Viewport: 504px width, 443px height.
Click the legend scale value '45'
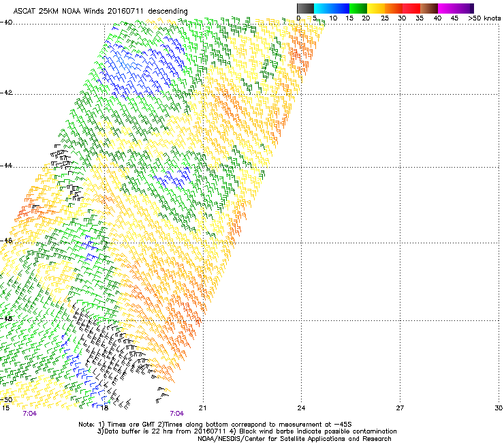454,18
